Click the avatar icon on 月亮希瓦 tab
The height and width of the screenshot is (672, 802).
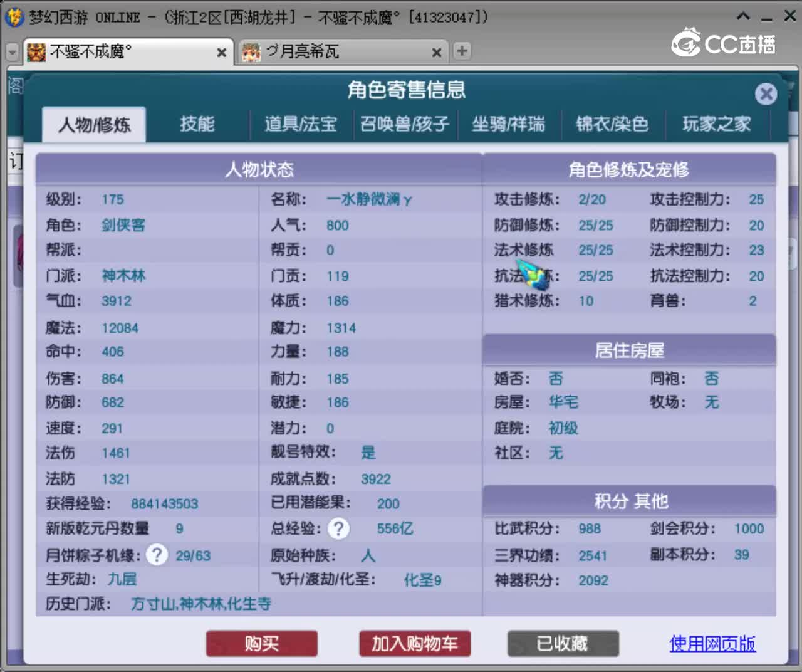coord(251,52)
